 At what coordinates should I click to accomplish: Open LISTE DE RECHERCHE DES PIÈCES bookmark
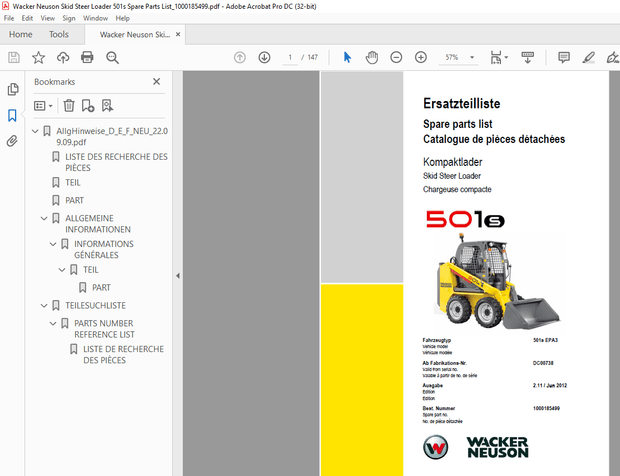pyautogui.click(x=123, y=355)
